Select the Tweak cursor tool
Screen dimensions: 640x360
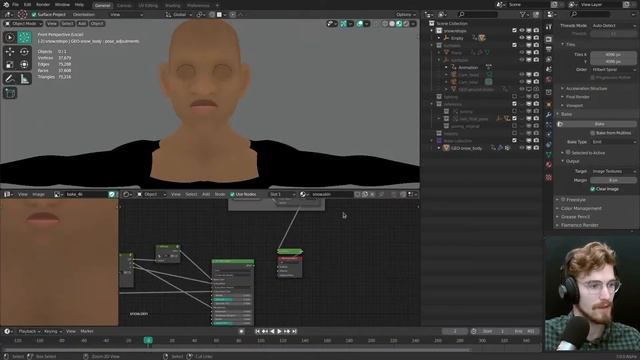[x=10, y=37]
